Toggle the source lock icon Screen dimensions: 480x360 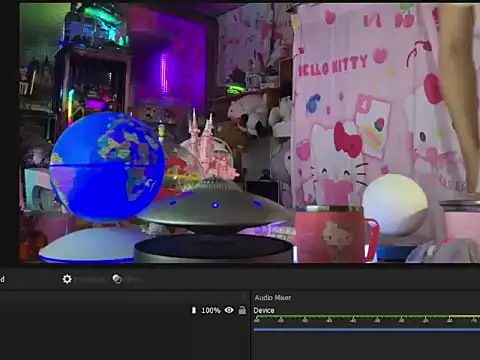(242, 310)
